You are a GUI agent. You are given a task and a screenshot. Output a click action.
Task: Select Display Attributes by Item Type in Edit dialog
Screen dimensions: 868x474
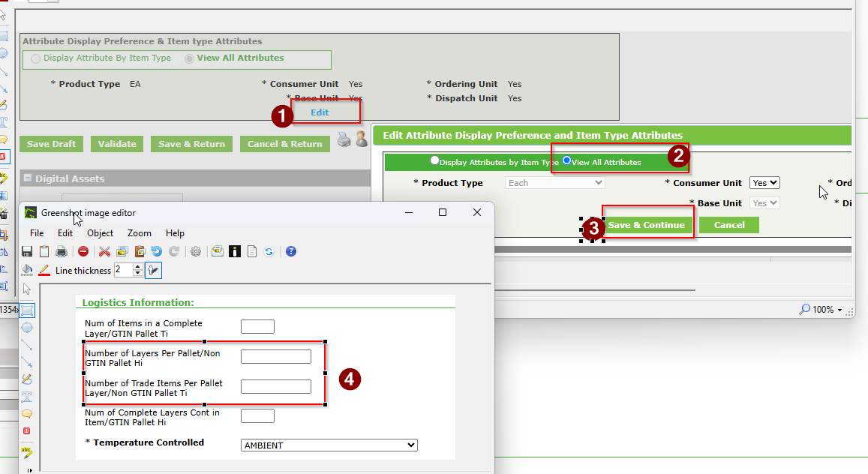click(x=434, y=160)
